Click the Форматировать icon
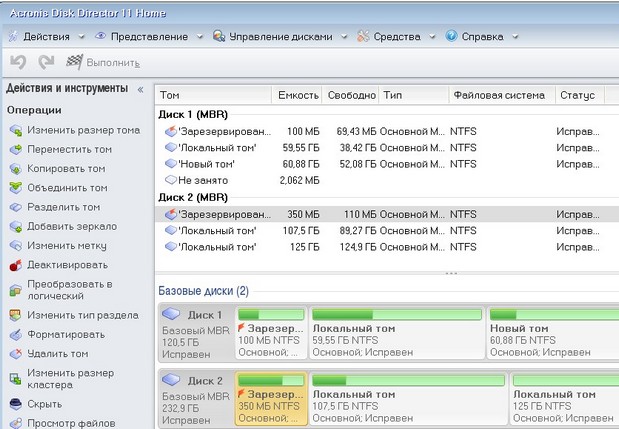Screen dimensions: 619x429 coord(16,335)
